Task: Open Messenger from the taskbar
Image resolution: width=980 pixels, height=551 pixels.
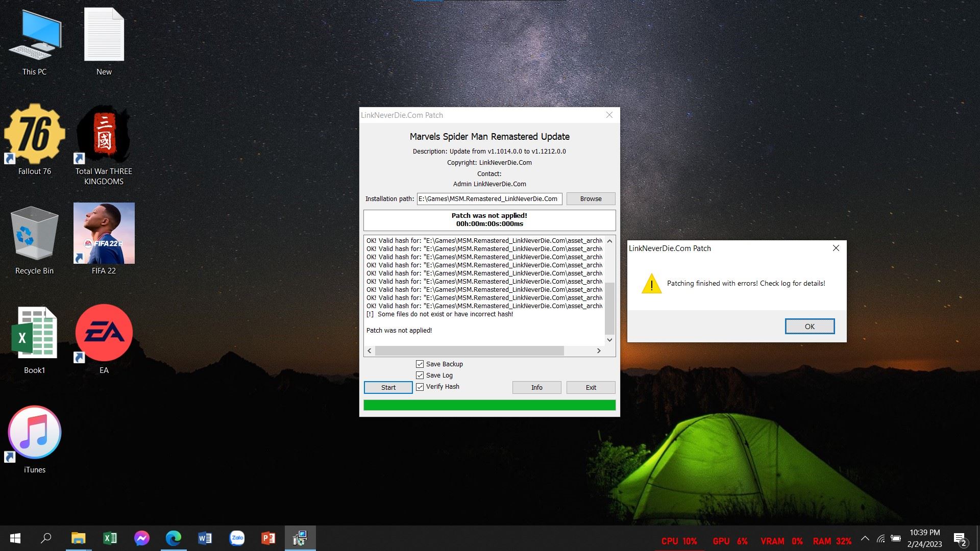Action: pos(142,538)
